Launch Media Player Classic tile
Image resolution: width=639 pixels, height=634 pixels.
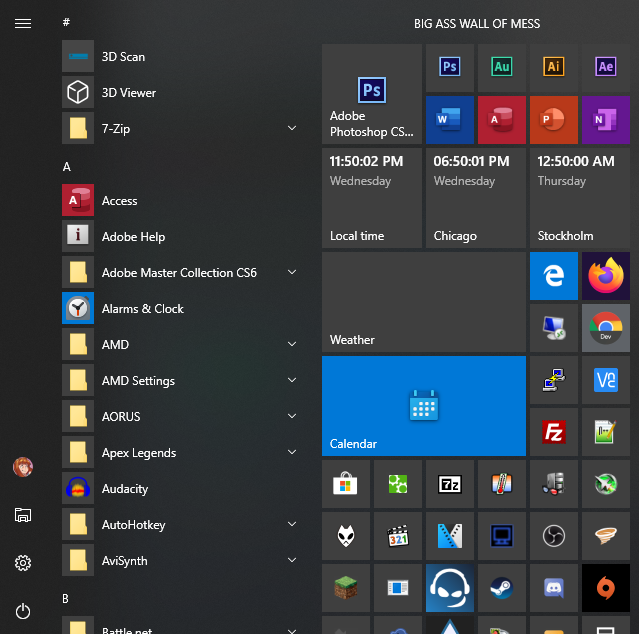click(x=398, y=536)
